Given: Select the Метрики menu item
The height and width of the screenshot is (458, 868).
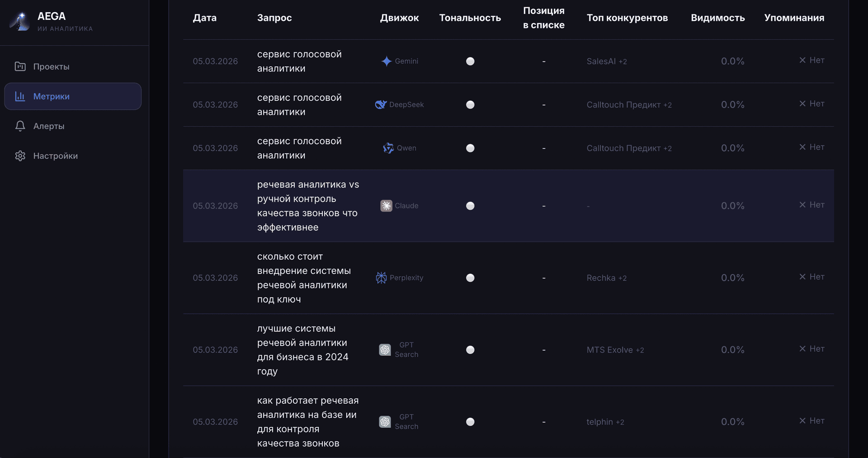Looking at the screenshot, I should coord(51,96).
